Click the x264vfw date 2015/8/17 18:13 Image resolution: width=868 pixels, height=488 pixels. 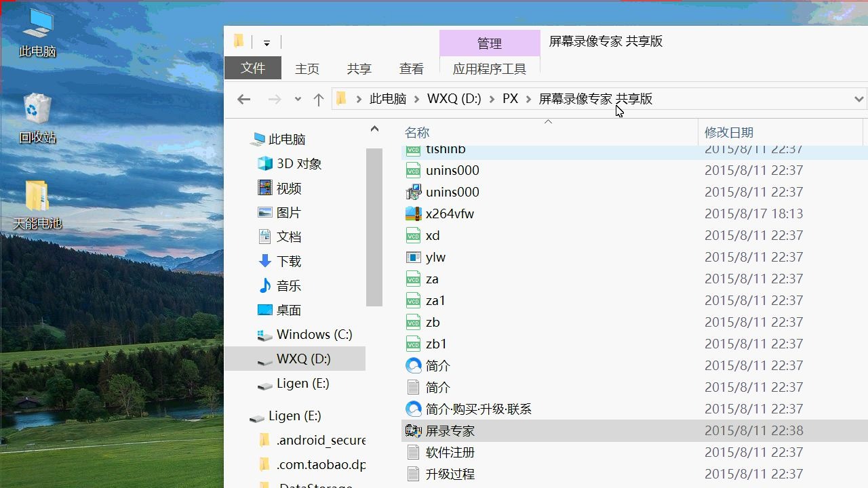tap(753, 214)
